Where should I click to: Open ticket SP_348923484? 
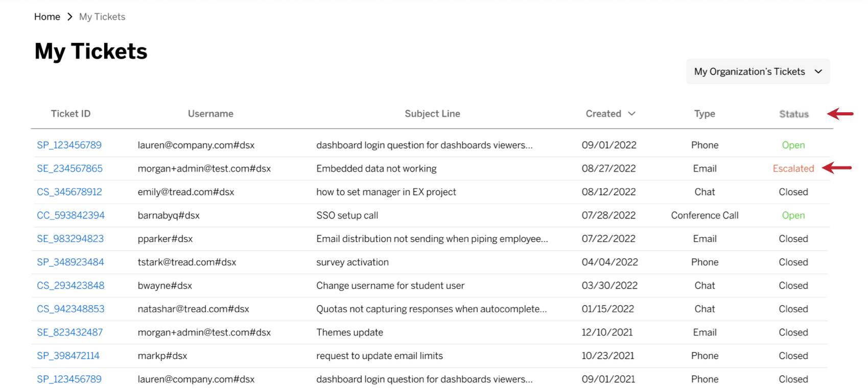coord(71,262)
